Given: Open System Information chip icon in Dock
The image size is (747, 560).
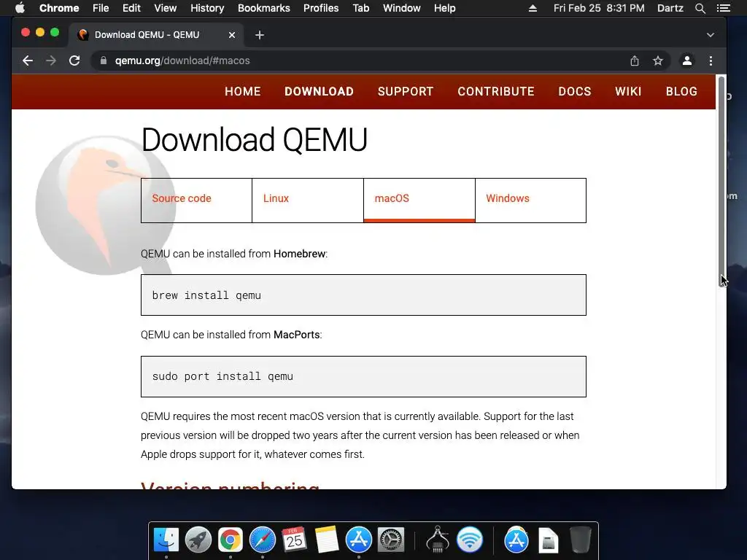Looking at the screenshot, I should point(438,540).
